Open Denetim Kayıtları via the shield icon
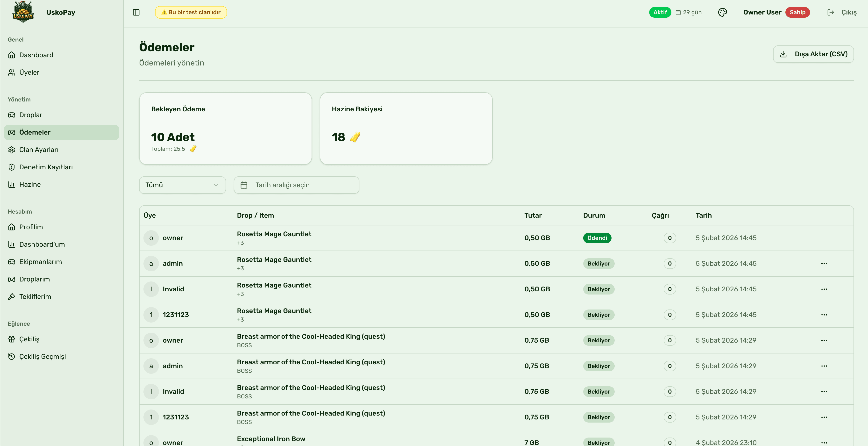The image size is (868, 446). click(11, 167)
